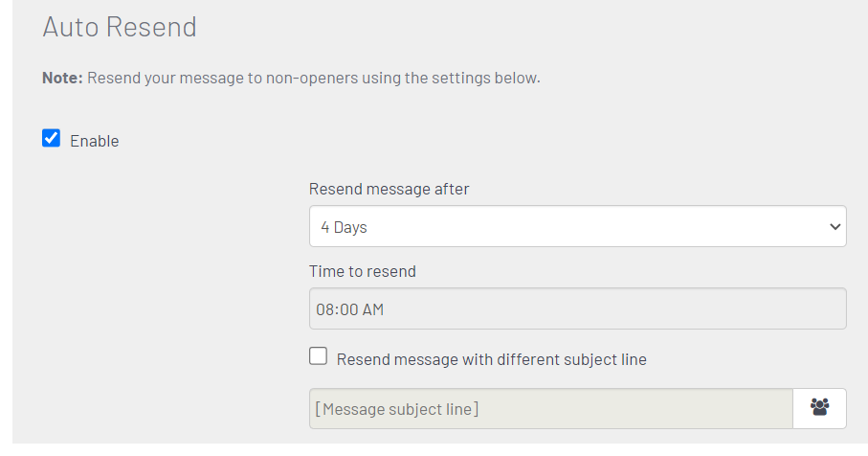Open the "Resend message after" dropdown
Viewport: 868px width, 456px height.
click(x=577, y=227)
